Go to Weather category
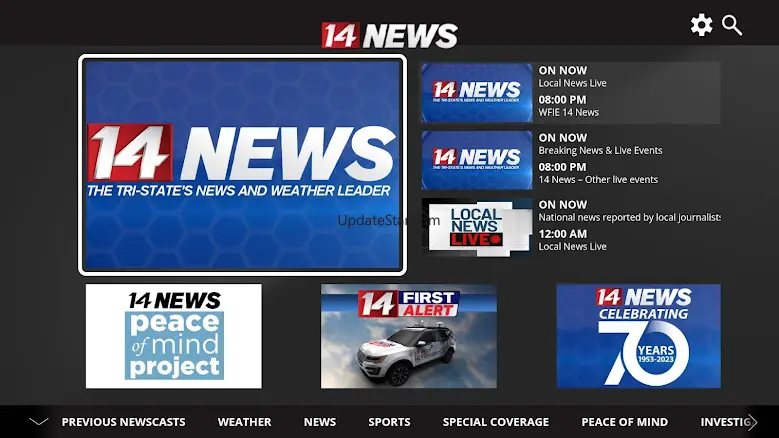This screenshot has width=779, height=438. pyautogui.click(x=244, y=422)
